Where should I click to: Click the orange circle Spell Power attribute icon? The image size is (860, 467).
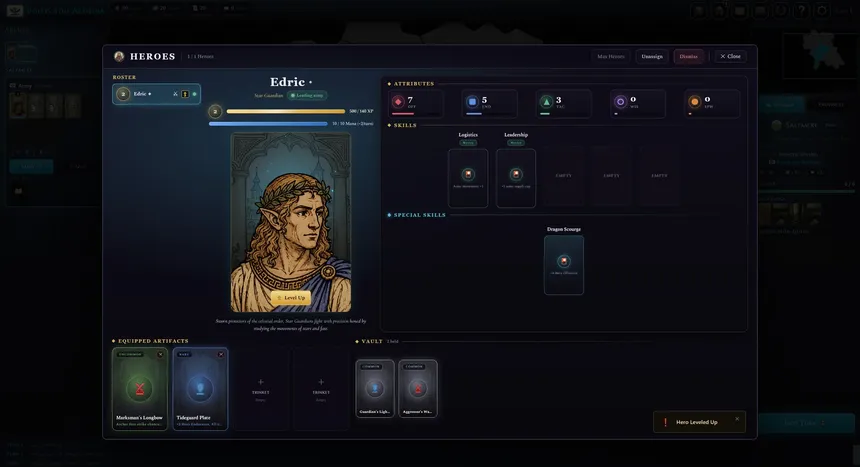click(694, 102)
